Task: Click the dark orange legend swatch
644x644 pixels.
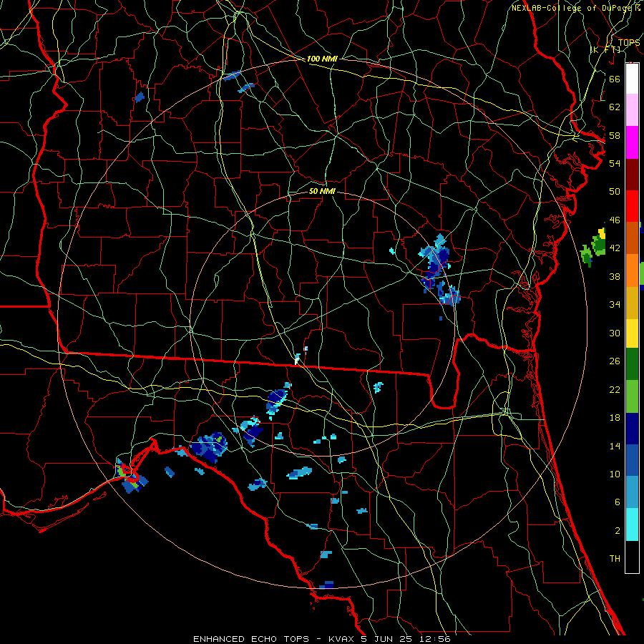Action: (x=632, y=238)
